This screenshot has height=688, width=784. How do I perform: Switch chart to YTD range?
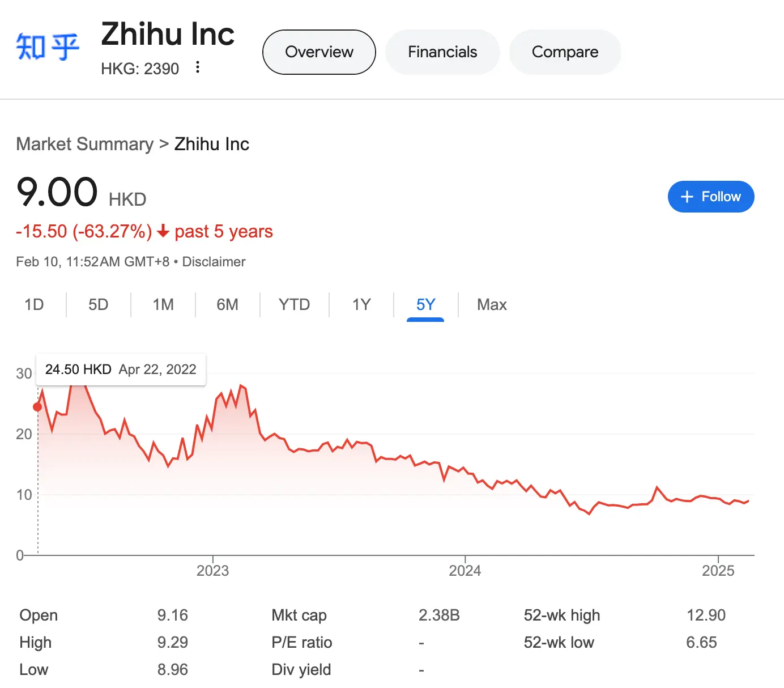tap(294, 305)
